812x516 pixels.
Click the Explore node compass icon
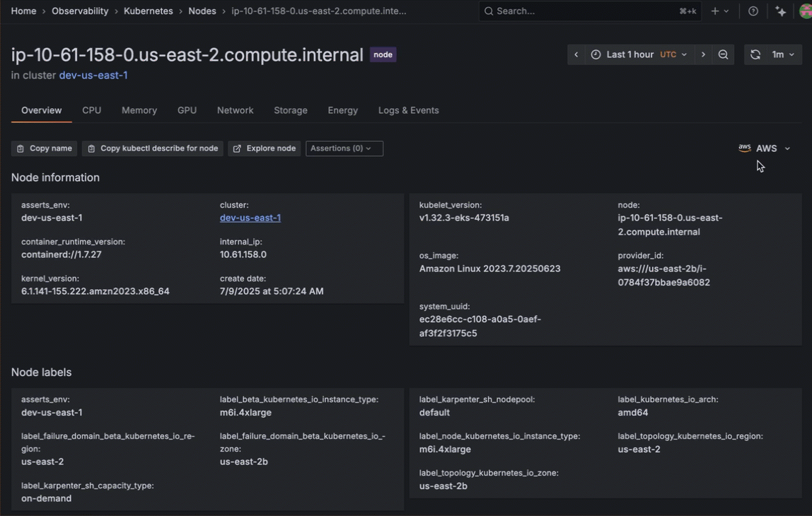click(x=237, y=148)
